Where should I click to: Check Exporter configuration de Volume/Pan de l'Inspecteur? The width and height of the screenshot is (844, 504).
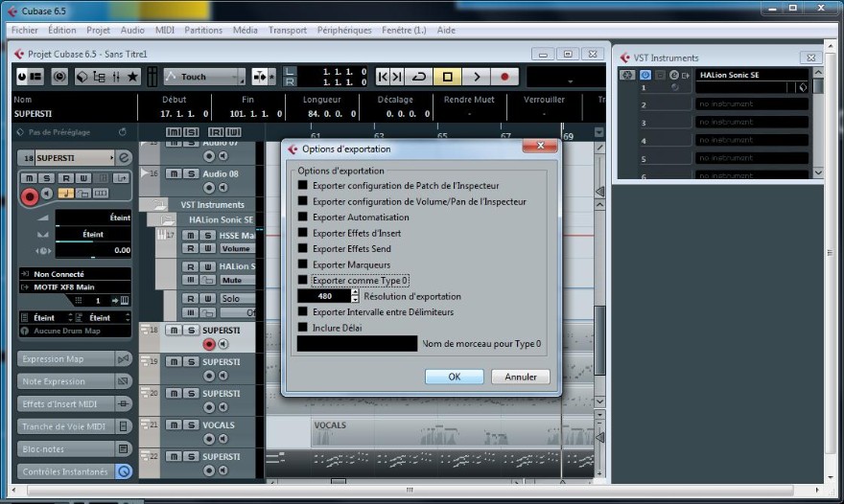point(302,201)
